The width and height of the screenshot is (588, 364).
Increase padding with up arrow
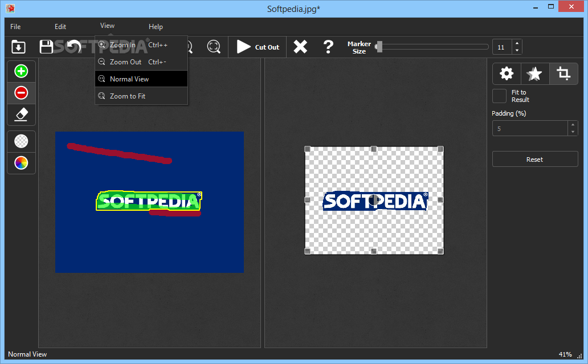coord(573,125)
